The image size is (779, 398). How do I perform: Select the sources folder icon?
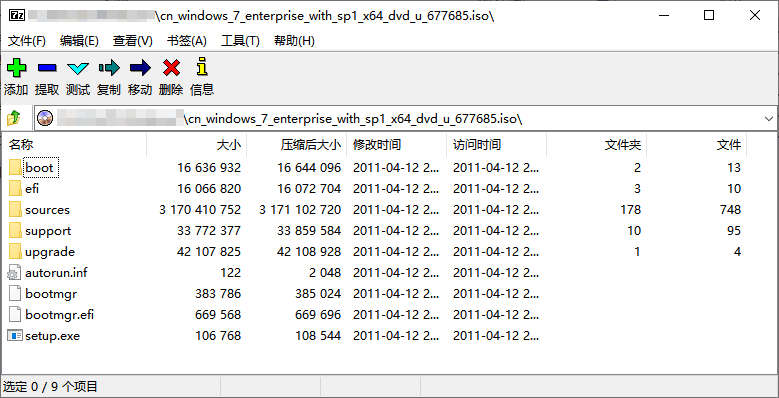[x=15, y=209]
